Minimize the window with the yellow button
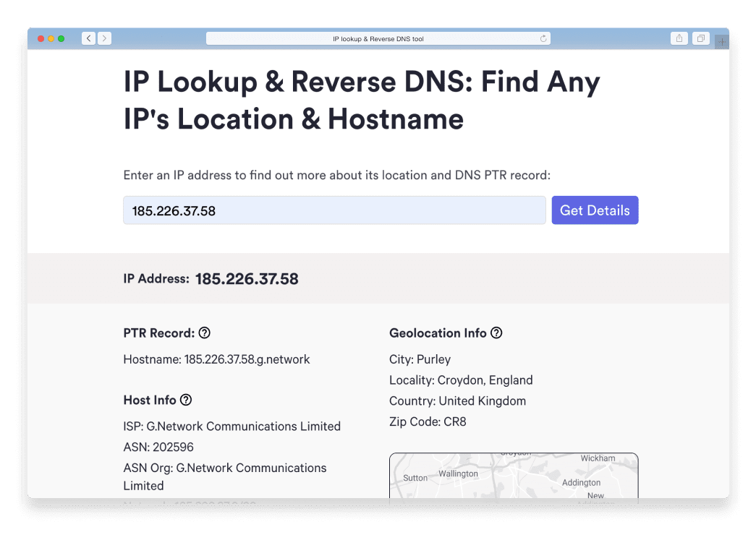Image resolution: width=756 pixels, height=540 pixels. (x=51, y=38)
